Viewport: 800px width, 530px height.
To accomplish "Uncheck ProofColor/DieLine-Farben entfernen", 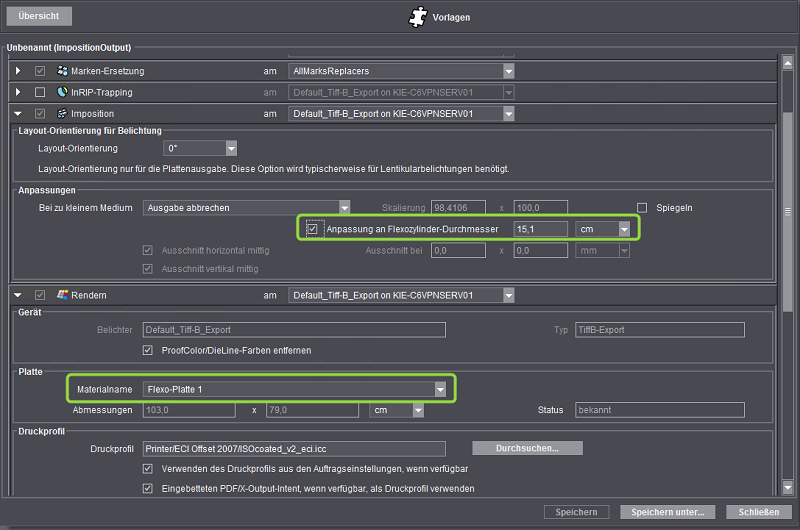I will point(149,350).
